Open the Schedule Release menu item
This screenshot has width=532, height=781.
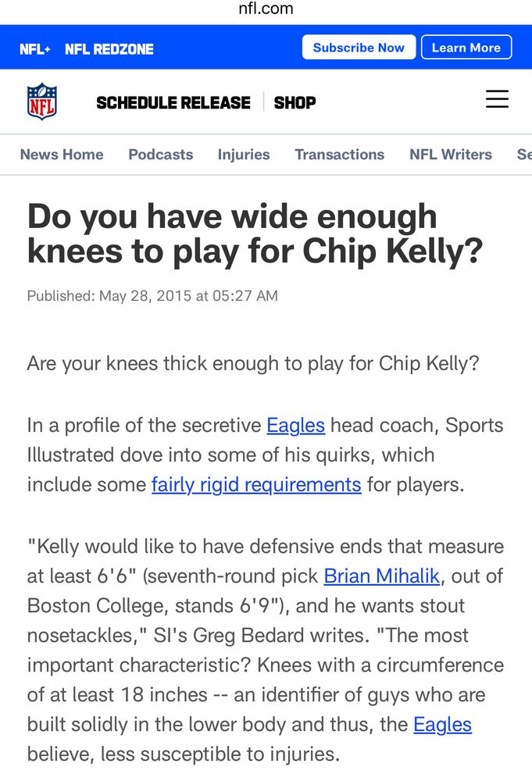[173, 102]
